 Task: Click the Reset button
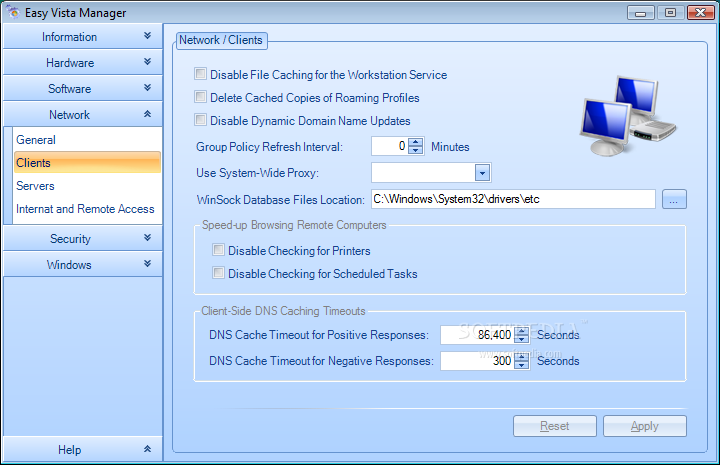(x=555, y=426)
